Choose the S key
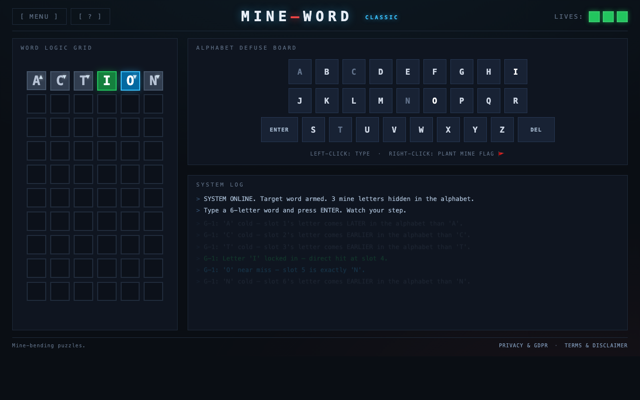Screen dimensions: 640x400 [313, 129]
